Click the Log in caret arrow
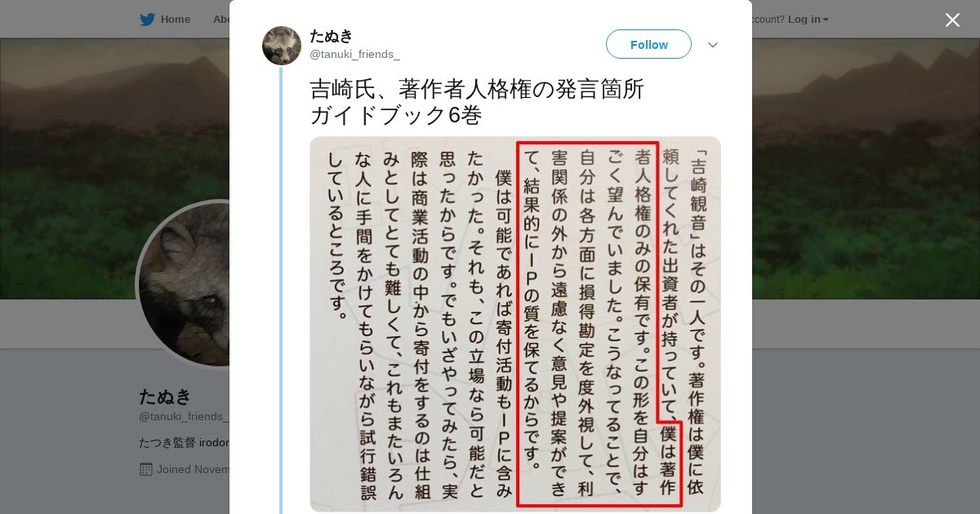 pos(826,20)
